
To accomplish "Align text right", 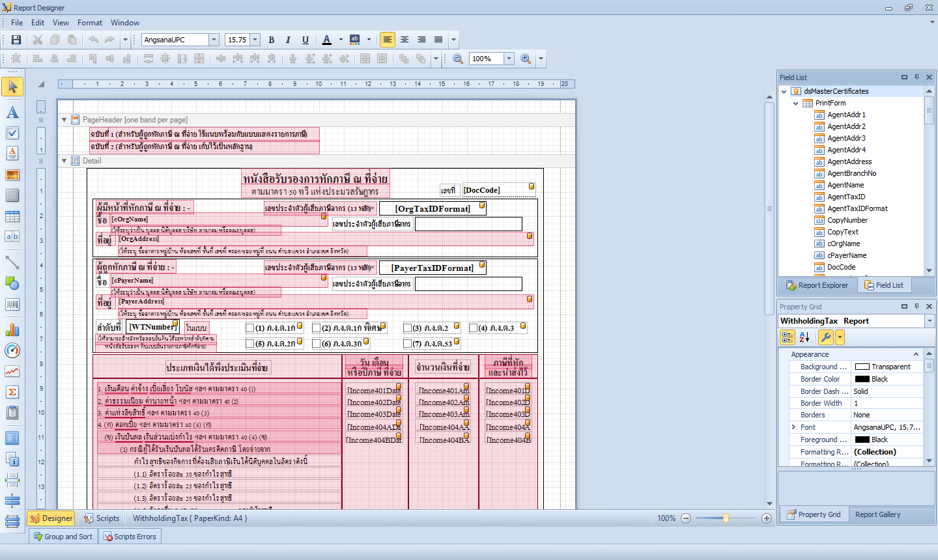I will (421, 40).
